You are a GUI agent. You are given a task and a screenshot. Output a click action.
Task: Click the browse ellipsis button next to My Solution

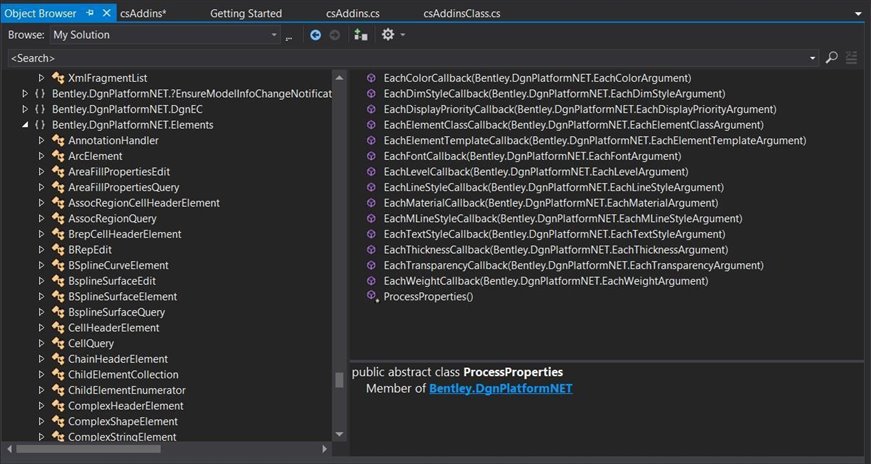pos(289,37)
